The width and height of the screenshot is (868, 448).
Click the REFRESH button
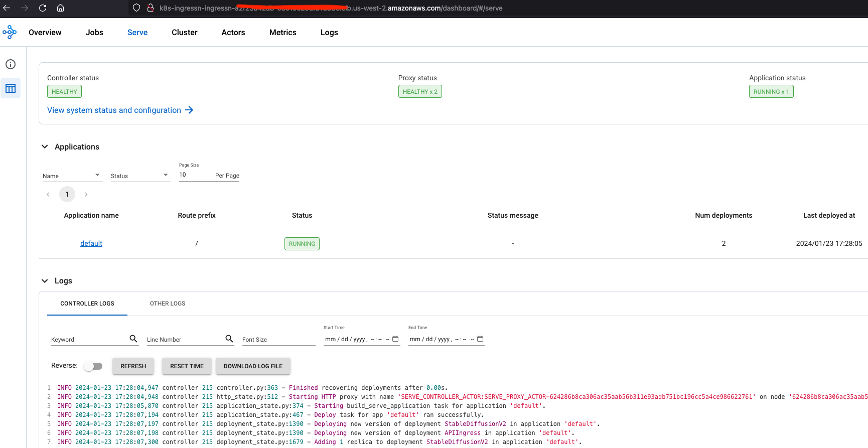click(133, 366)
